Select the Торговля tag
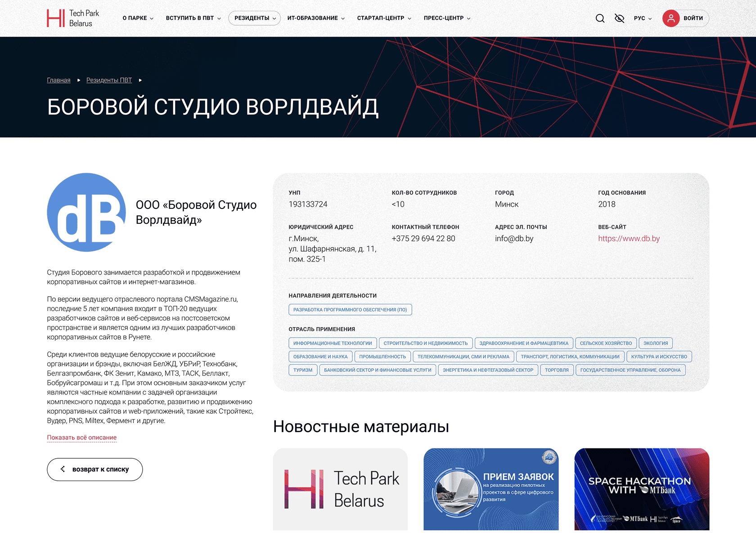The height and width of the screenshot is (533, 756). tap(557, 370)
